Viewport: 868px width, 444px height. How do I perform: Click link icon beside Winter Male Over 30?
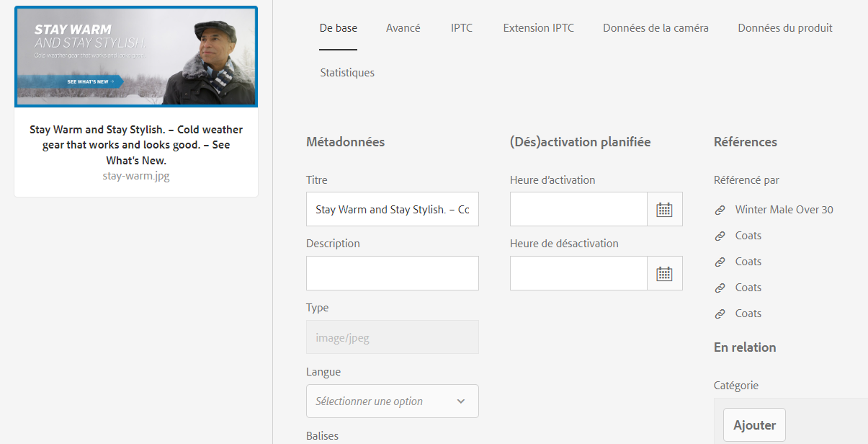pos(720,210)
